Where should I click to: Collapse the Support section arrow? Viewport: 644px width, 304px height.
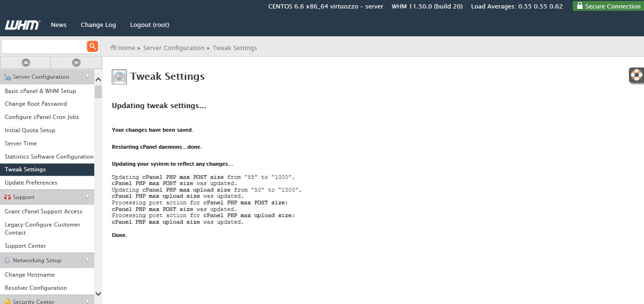88,197
